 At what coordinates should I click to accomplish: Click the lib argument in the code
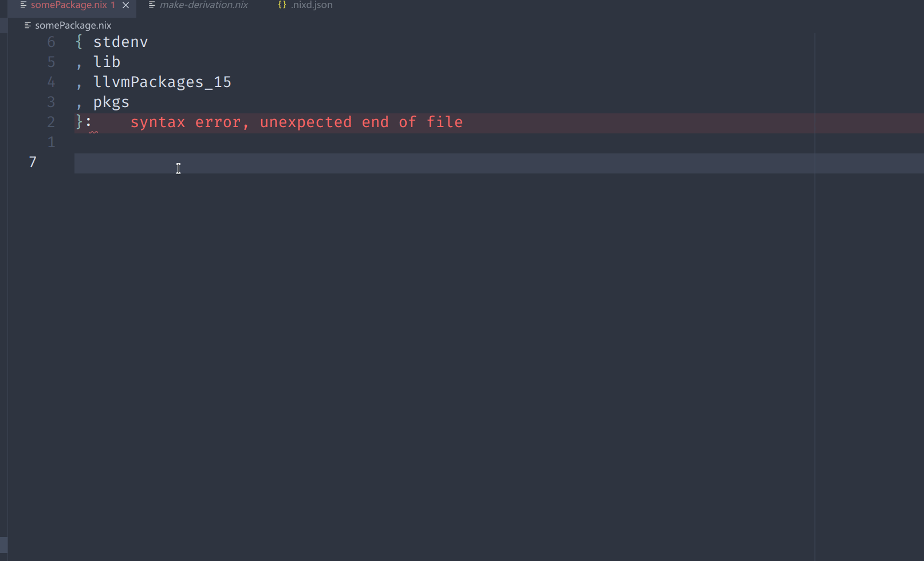point(107,62)
